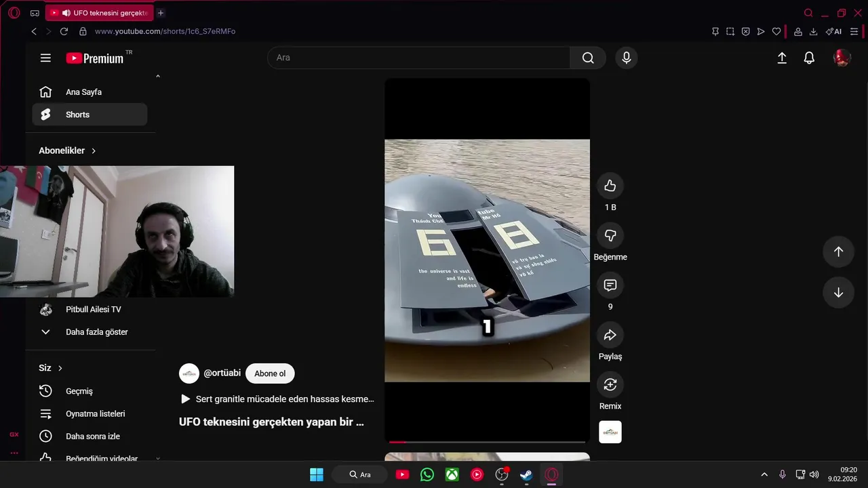Viewport: 868px width, 488px height.
Task: Remix this short
Action: (610, 384)
